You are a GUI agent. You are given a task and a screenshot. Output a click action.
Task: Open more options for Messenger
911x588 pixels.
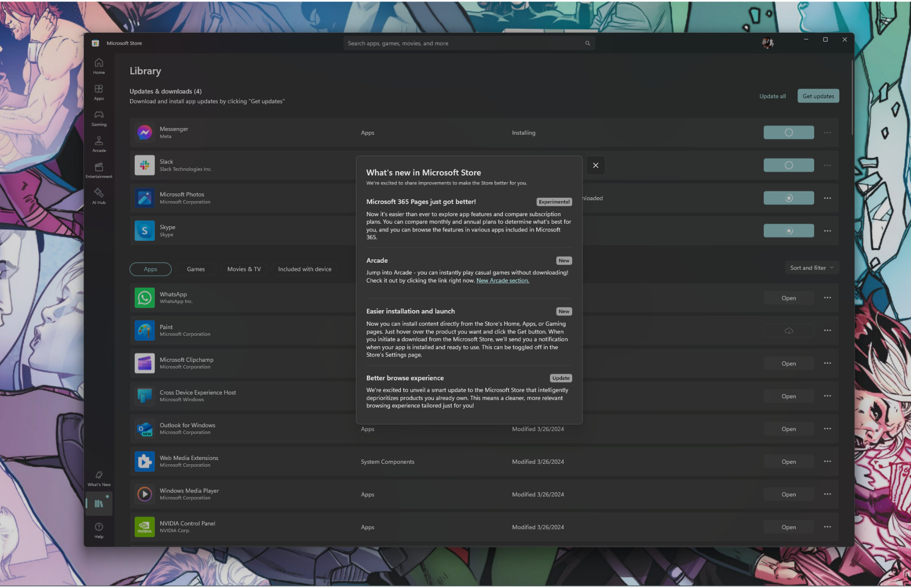(x=827, y=132)
